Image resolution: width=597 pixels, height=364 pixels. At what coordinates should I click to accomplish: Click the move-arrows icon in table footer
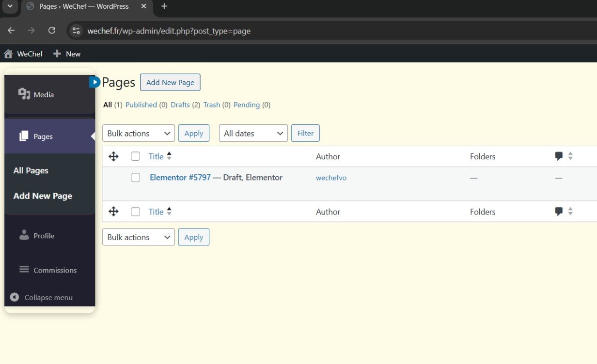click(114, 212)
